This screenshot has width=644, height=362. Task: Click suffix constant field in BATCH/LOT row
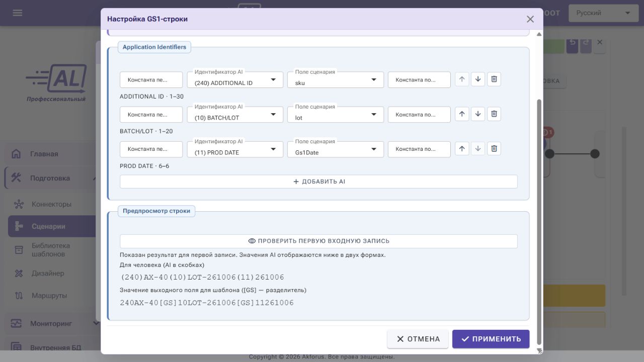(419, 115)
